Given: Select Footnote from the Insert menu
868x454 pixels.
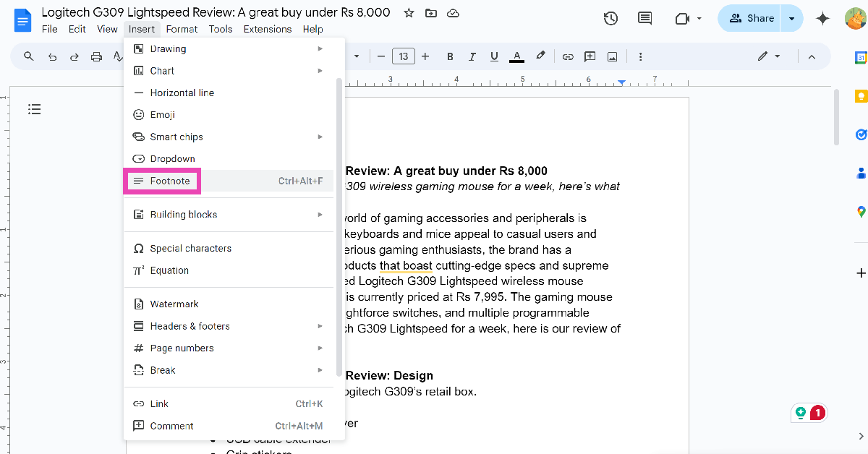Looking at the screenshot, I should (x=162, y=181).
